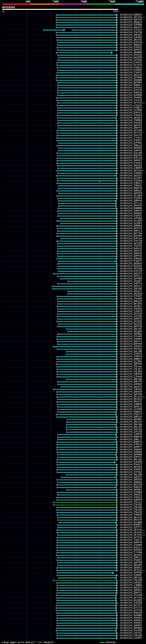The height and width of the screenshot is (644, 146).
Task: Click hit label UniRef100_Q56WW5
Action: click(131, 52)
